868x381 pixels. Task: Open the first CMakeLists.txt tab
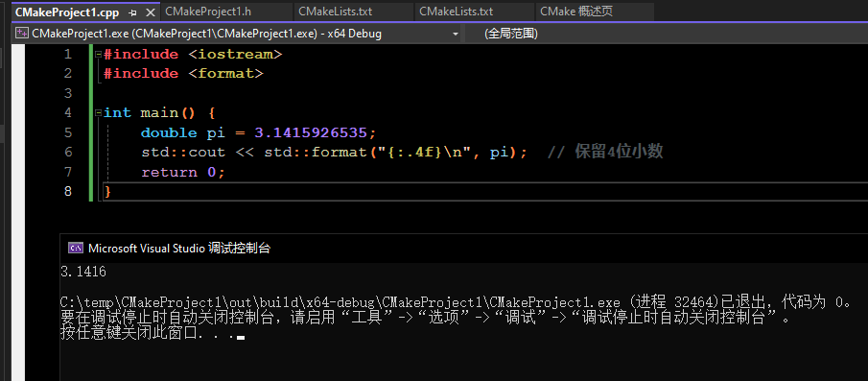[x=335, y=12]
